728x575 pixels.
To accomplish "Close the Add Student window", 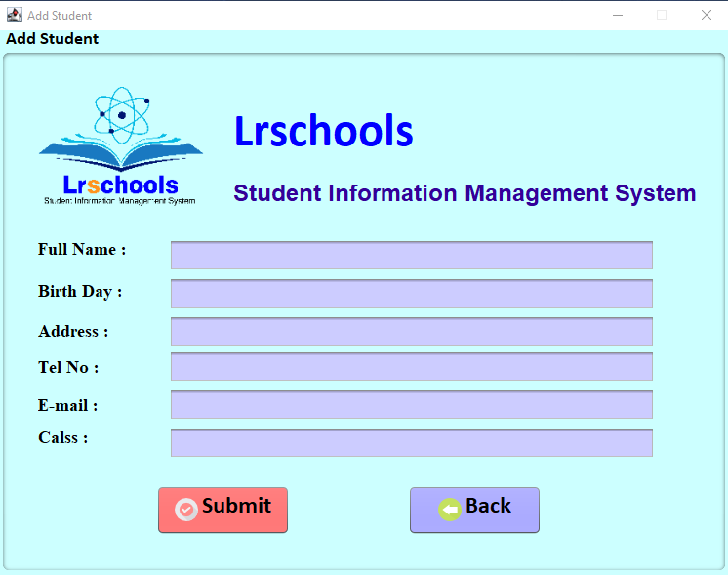I will coord(707,15).
